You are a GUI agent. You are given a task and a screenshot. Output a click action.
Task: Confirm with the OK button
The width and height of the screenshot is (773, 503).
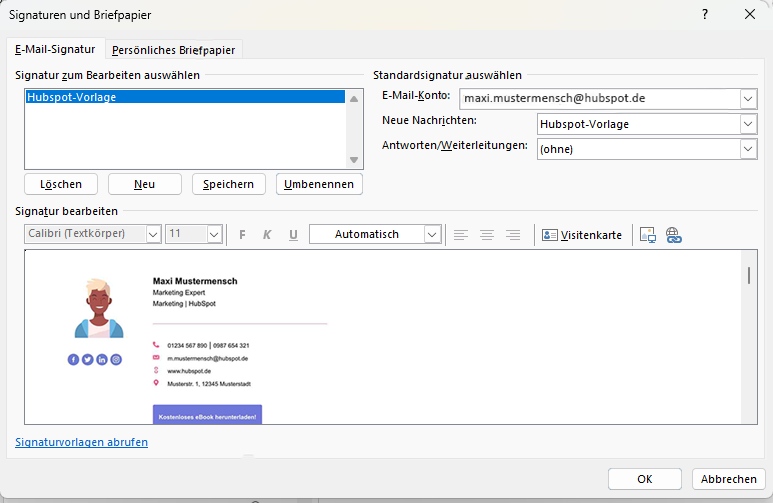(x=645, y=479)
